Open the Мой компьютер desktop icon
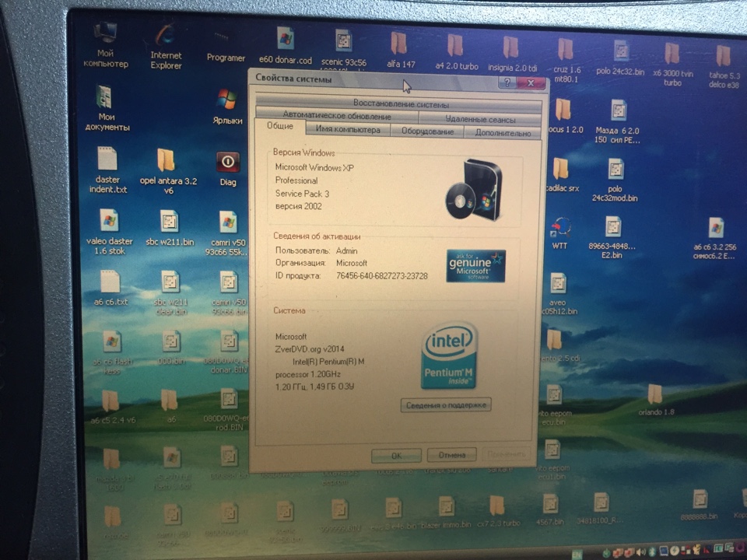 (x=105, y=33)
